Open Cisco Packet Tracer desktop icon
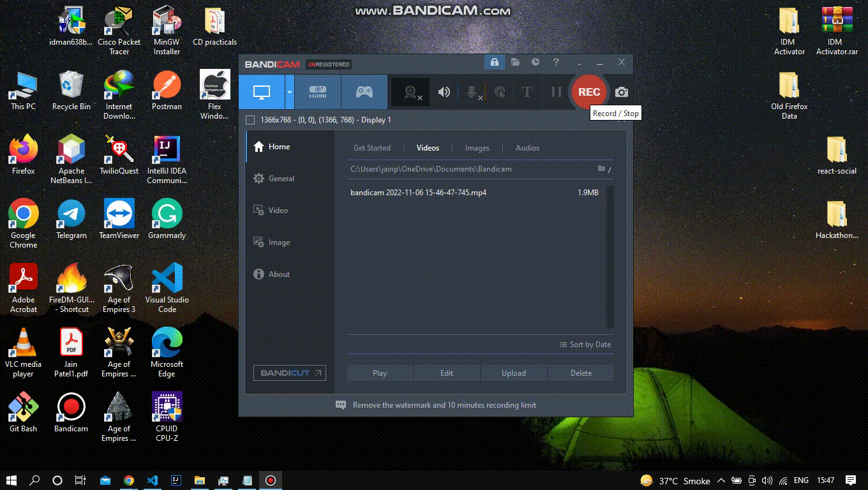The height and width of the screenshot is (490, 868). (119, 31)
